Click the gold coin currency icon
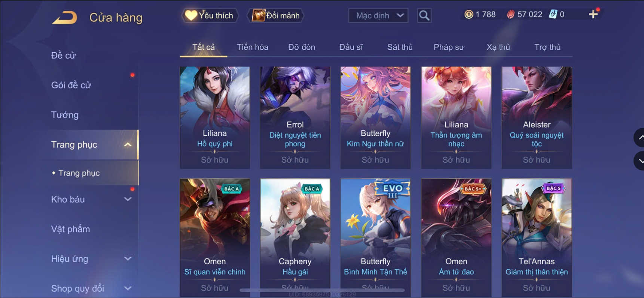Screen dimensions: 644x298 tap(468, 15)
